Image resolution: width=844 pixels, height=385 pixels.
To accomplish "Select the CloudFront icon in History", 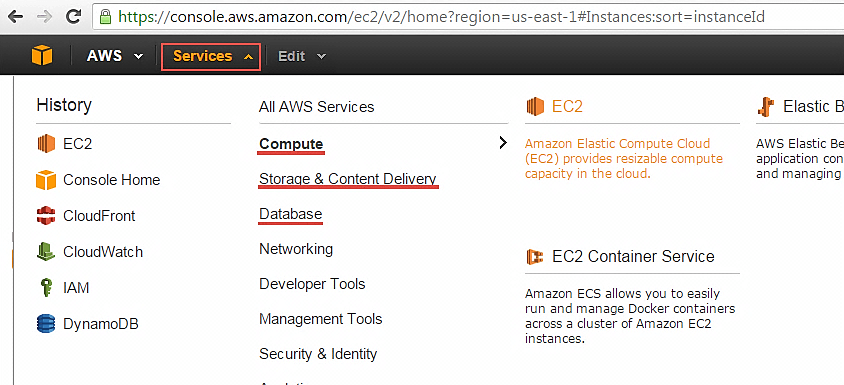I will [x=46, y=216].
